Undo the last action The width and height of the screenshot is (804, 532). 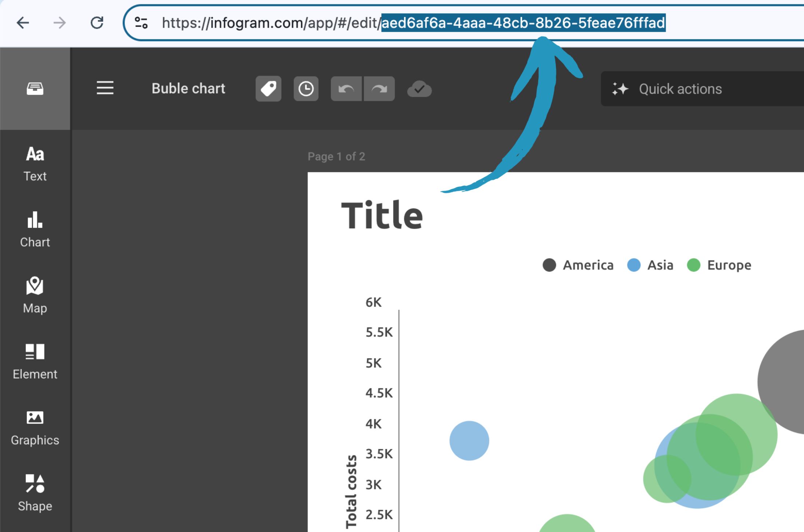point(346,88)
